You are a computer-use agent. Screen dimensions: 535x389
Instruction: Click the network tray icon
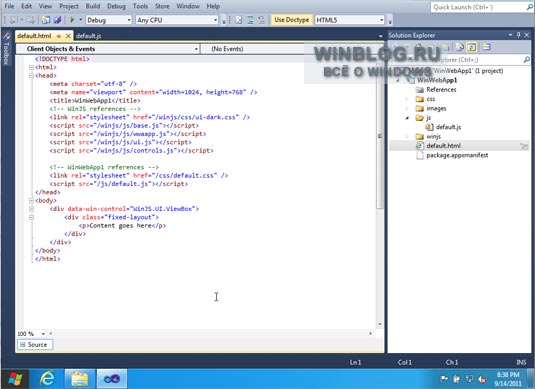click(469, 379)
